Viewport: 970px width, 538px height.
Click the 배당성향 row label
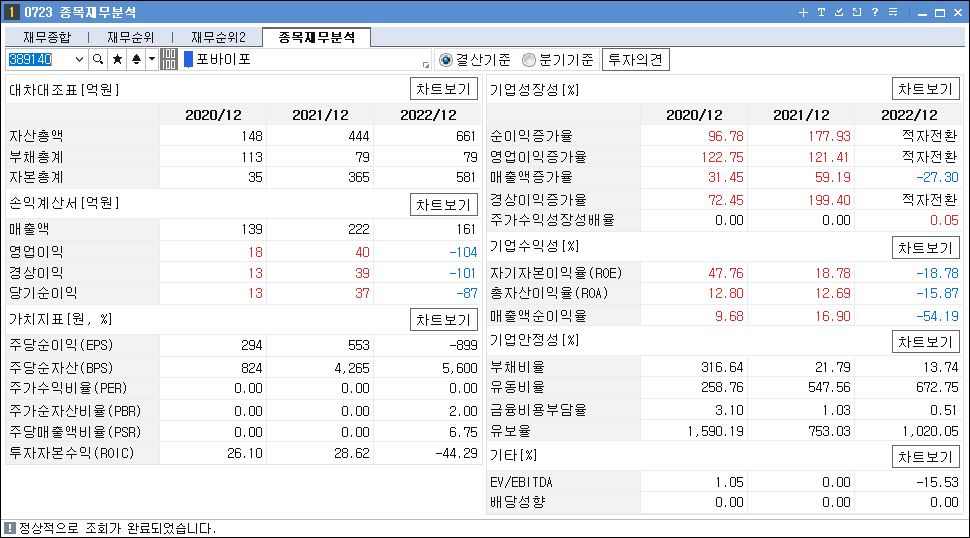[517, 502]
